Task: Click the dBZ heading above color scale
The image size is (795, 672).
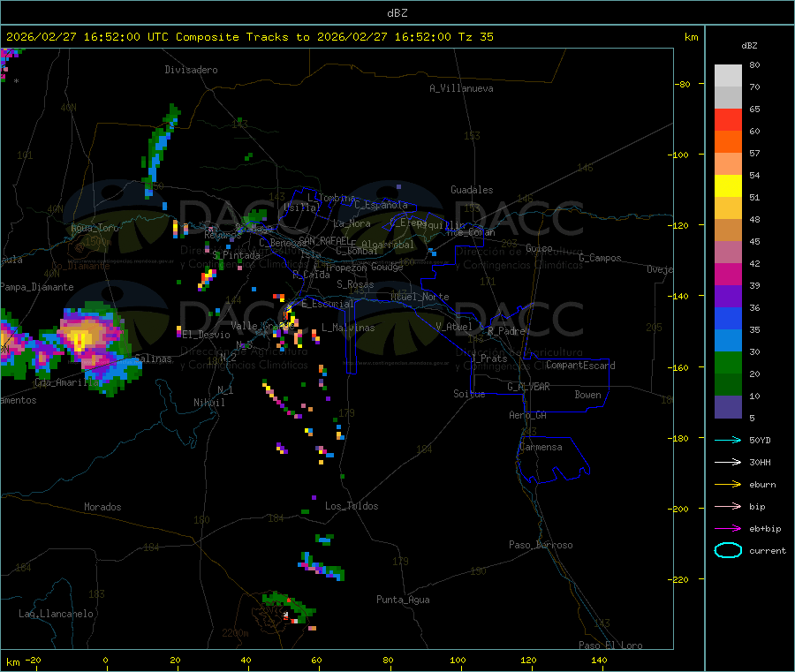Action: click(749, 46)
